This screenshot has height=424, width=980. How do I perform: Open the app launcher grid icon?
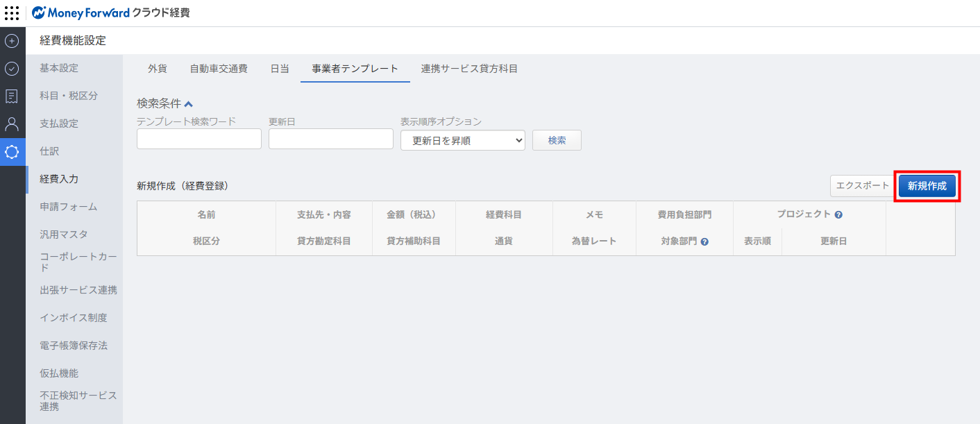[x=12, y=12]
